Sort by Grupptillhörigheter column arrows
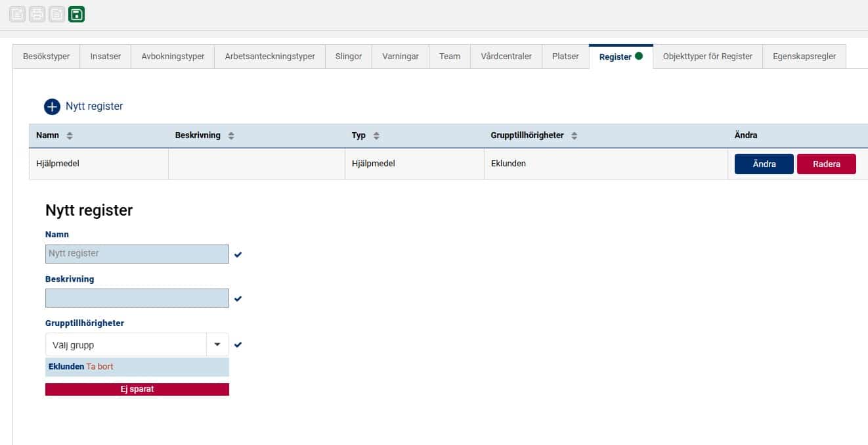 tap(575, 136)
